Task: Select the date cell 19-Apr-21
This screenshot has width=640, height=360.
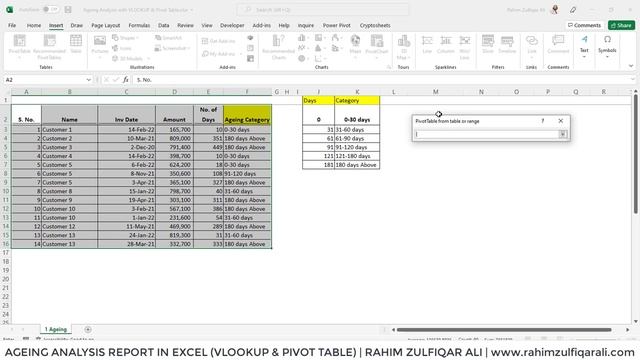Action: pos(127,200)
